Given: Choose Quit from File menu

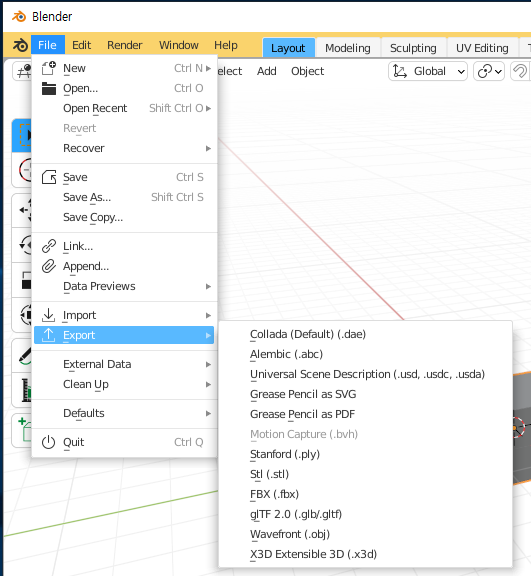Looking at the screenshot, I should (124, 442).
